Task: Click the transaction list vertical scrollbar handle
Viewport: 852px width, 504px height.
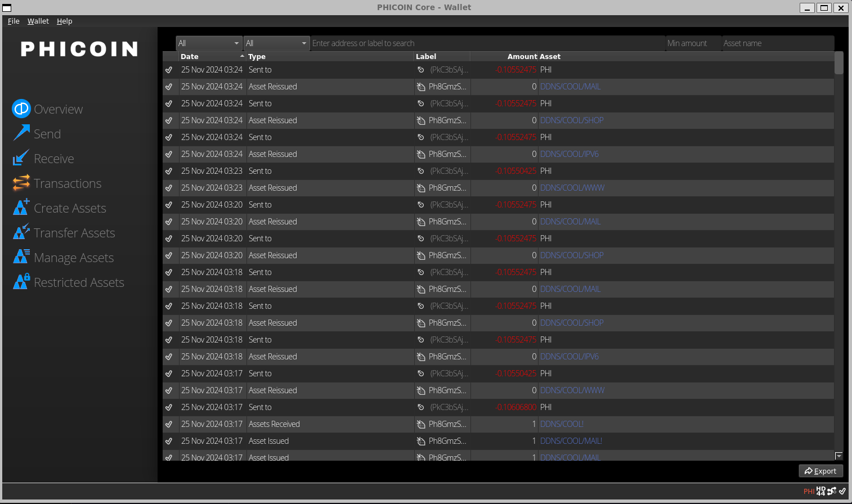Action: pyautogui.click(x=838, y=63)
